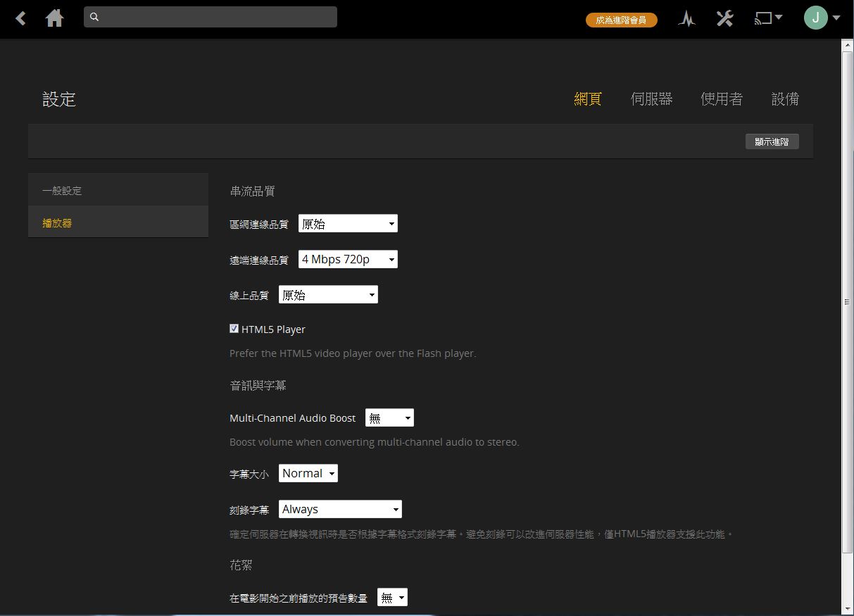Click the 成為進階會員 premium button
The height and width of the screenshot is (616, 854).
(621, 20)
